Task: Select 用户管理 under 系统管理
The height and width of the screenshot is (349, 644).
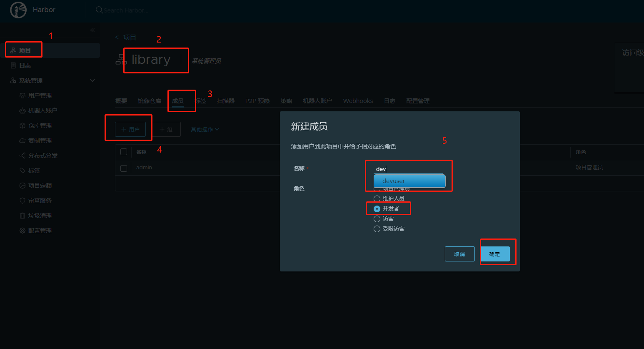Action: click(39, 95)
